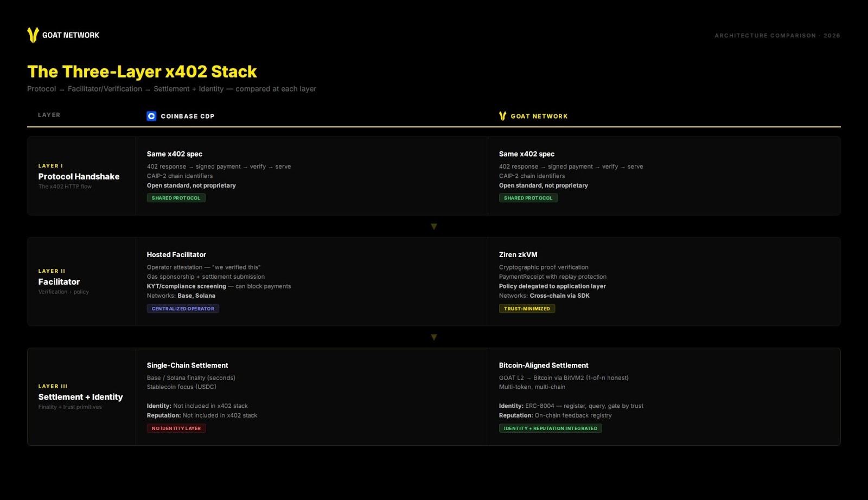Click 'Open standard, not proprietary' in the GOAT column
The image size is (868, 500).
click(x=544, y=185)
